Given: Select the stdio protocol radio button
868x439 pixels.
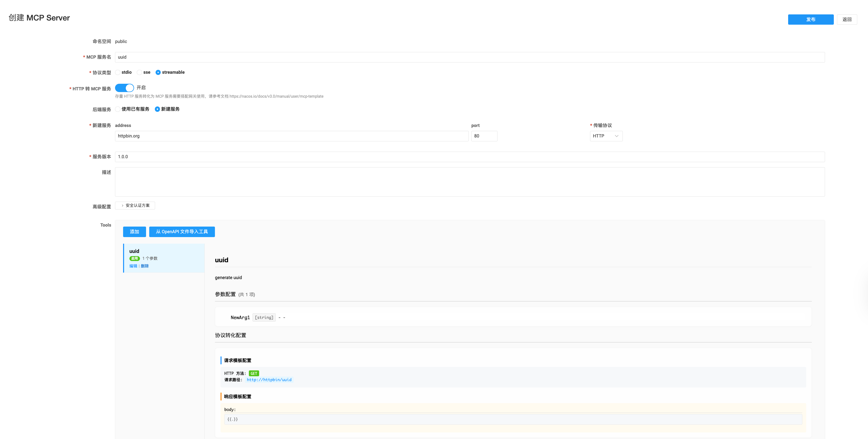Looking at the screenshot, I should 118,73.
